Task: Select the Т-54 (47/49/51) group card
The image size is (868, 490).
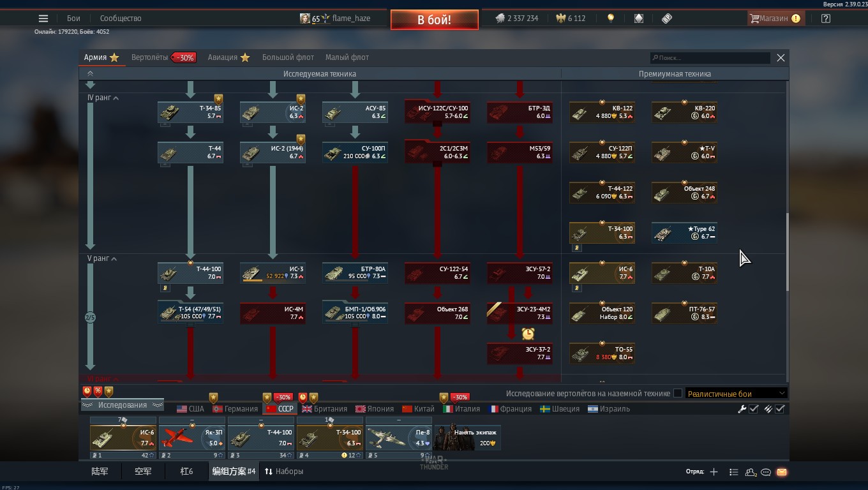Action: pyautogui.click(x=190, y=313)
